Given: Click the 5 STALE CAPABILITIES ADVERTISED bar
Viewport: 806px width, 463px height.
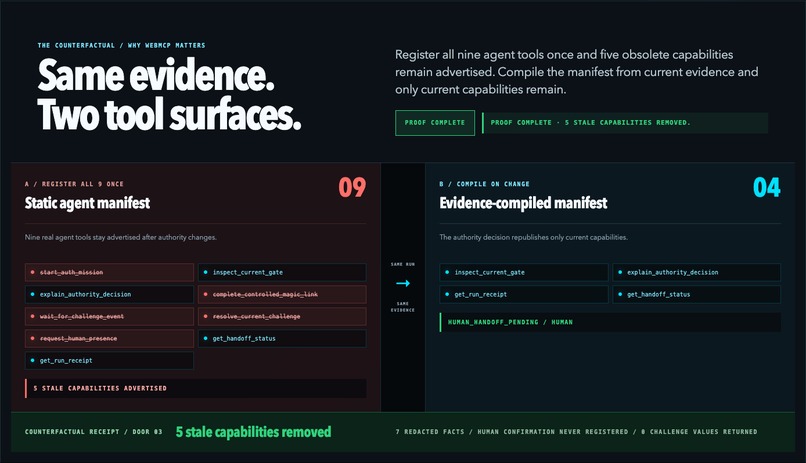Looking at the screenshot, I should tap(196, 388).
